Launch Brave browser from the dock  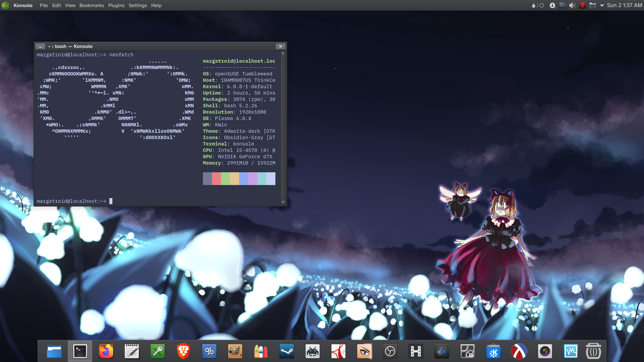tap(183, 351)
